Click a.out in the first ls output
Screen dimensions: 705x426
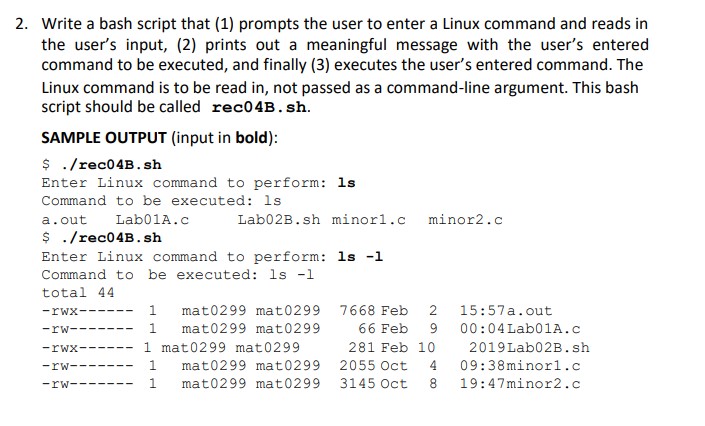pyautogui.click(x=64, y=219)
